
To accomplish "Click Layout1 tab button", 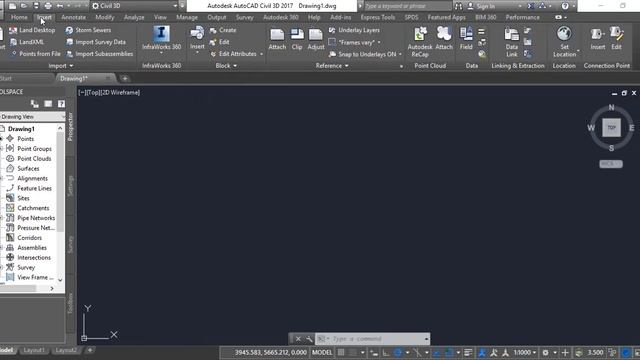I will click(33, 350).
